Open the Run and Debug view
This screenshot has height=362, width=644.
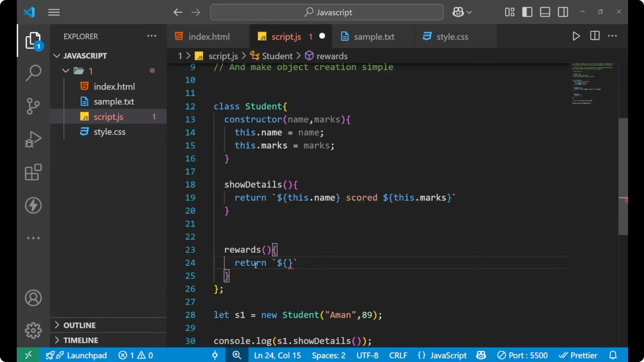pos(33,139)
